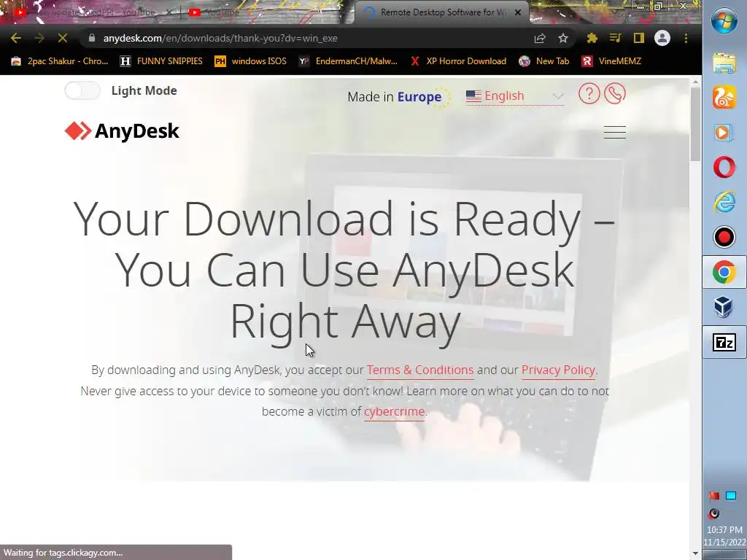Open the Privacy Policy link

[x=558, y=370]
